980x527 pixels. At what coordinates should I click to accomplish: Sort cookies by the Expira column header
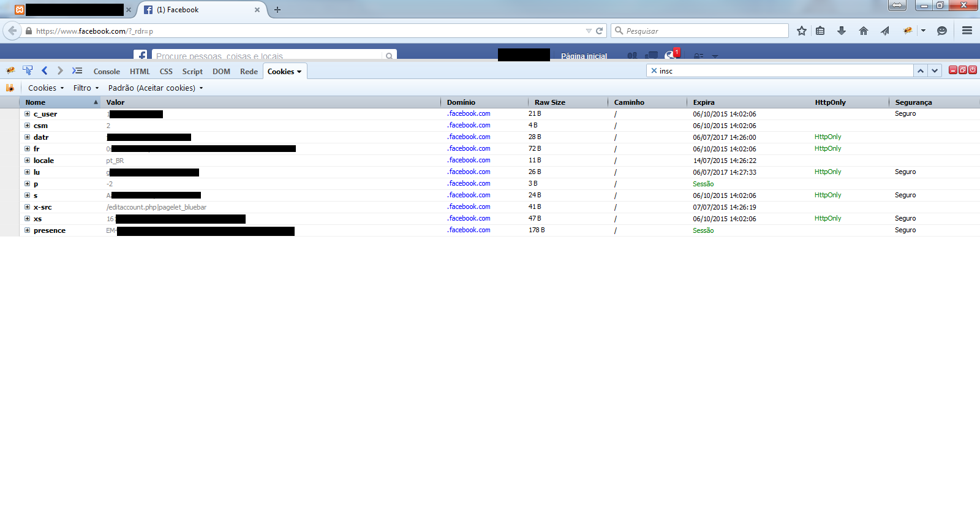pyautogui.click(x=747, y=102)
